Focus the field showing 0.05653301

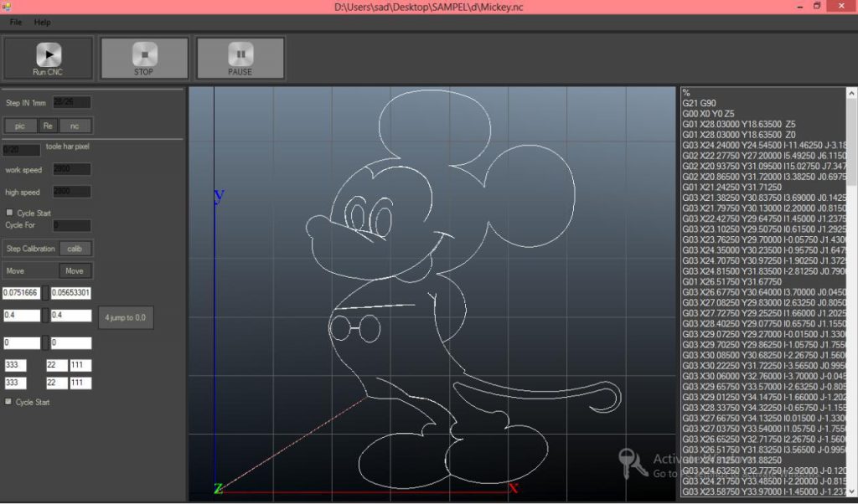click(x=71, y=293)
